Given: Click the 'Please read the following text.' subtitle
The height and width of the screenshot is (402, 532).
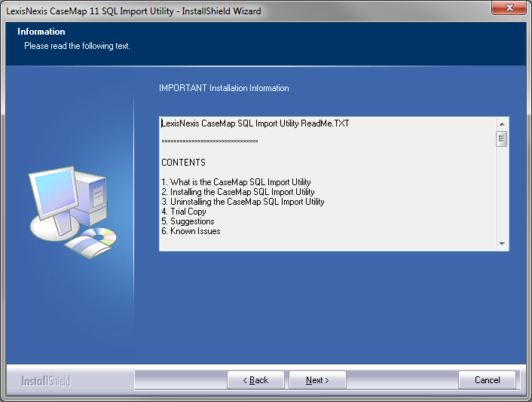Looking at the screenshot, I should (x=77, y=46).
